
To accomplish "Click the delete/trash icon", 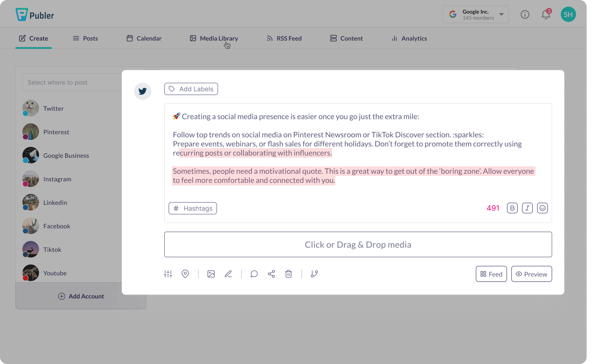I will pyautogui.click(x=289, y=274).
